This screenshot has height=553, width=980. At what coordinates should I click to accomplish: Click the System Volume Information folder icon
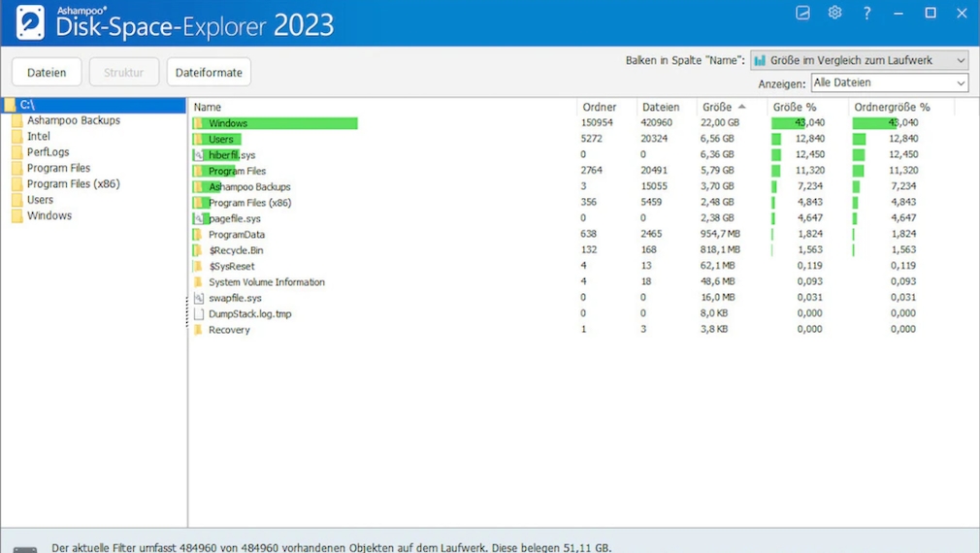[x=199, y=282]
